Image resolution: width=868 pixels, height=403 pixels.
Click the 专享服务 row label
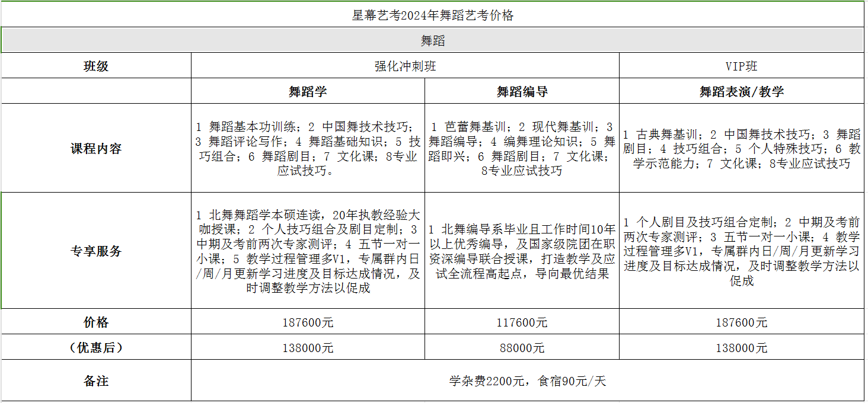pos(95,250)
